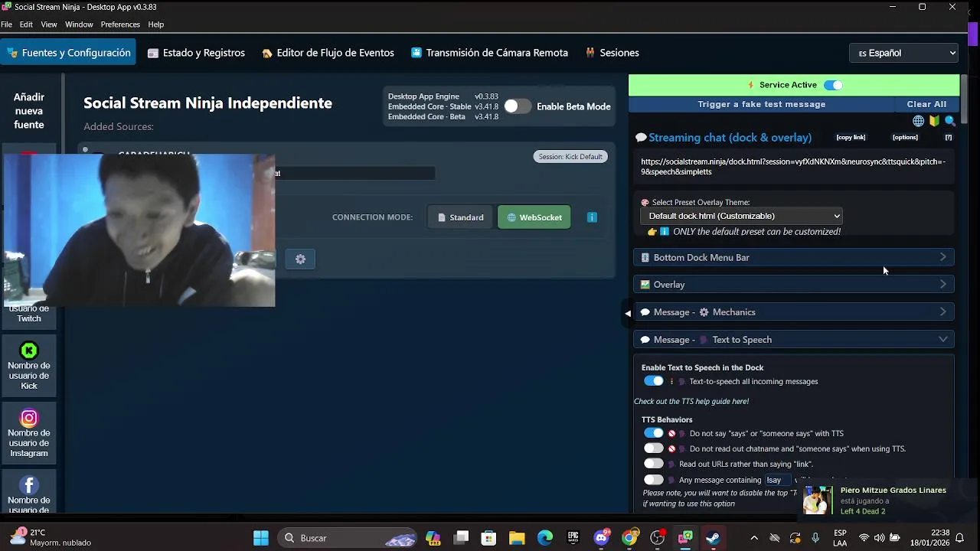Open the Español language dropdown

[904, 53]
